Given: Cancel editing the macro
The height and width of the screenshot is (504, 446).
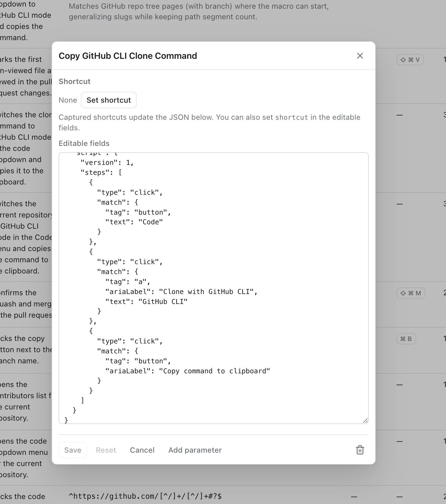Looking at the screenshot, I should (x=142, y=450).
